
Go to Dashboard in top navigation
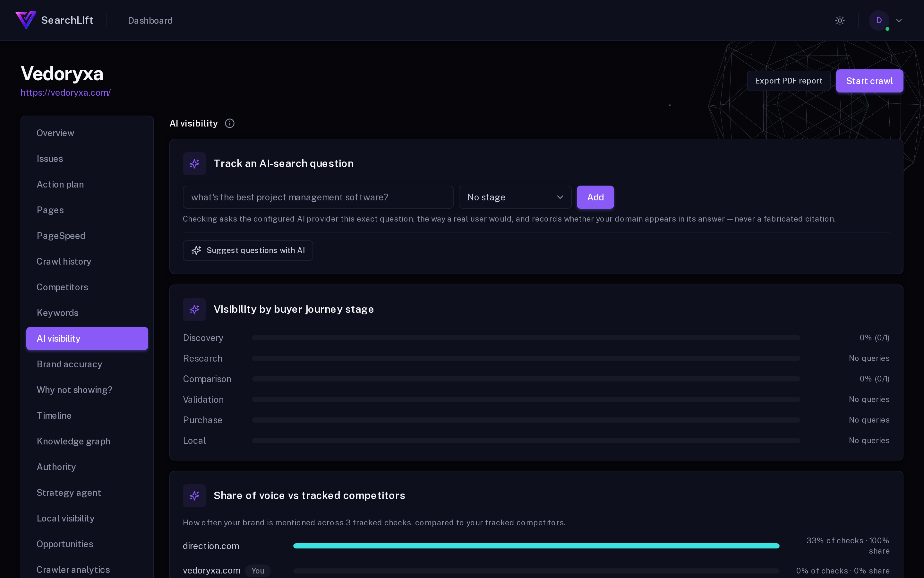point(150,21)
